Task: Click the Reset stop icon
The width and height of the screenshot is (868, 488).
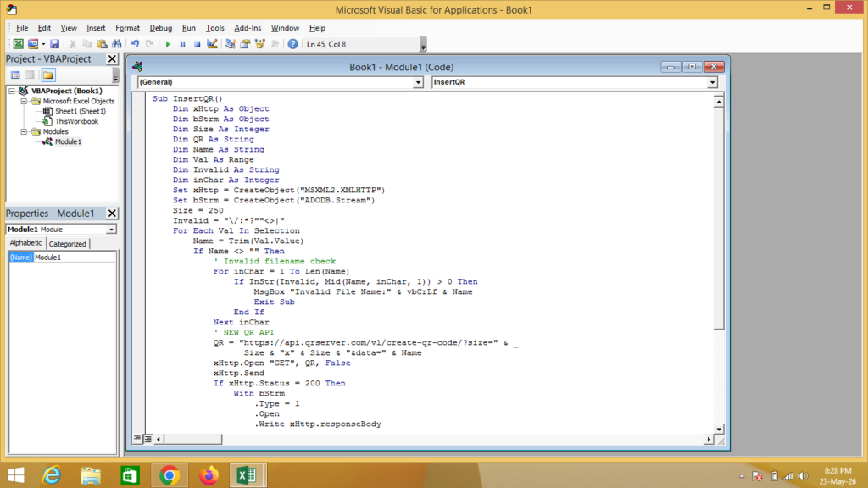Action: [x=197, y=44]
